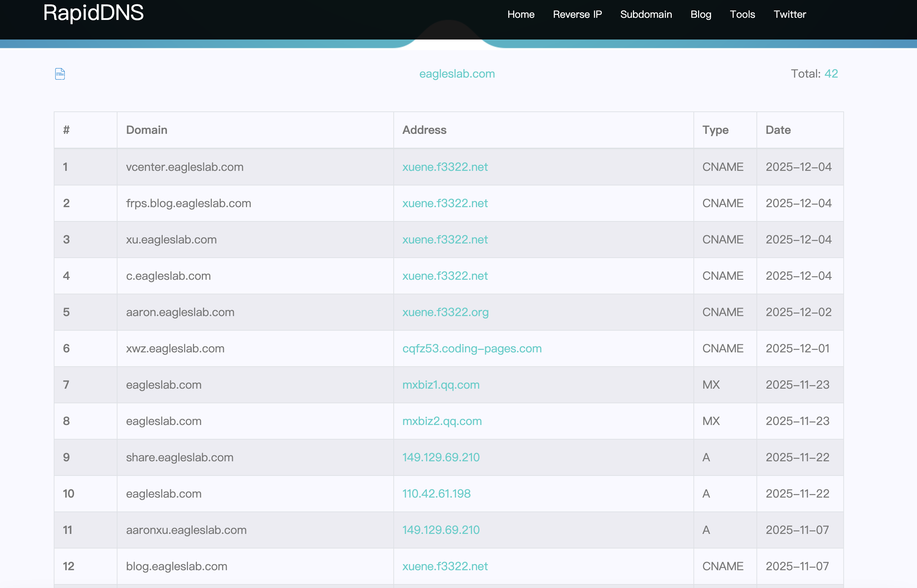Click the Domain column header
917x588 pixels.
coord(147,130)
